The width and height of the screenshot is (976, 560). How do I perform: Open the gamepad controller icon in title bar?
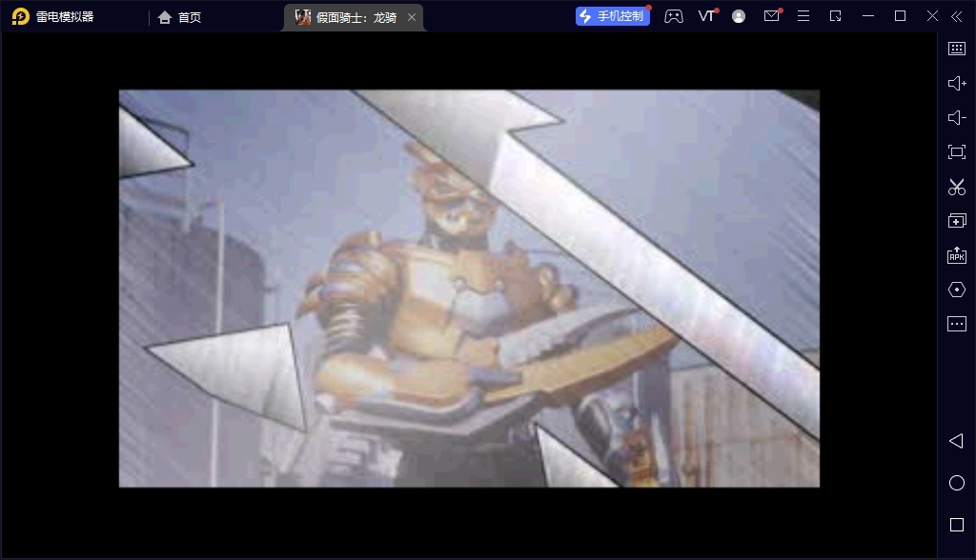coord(674,16)
